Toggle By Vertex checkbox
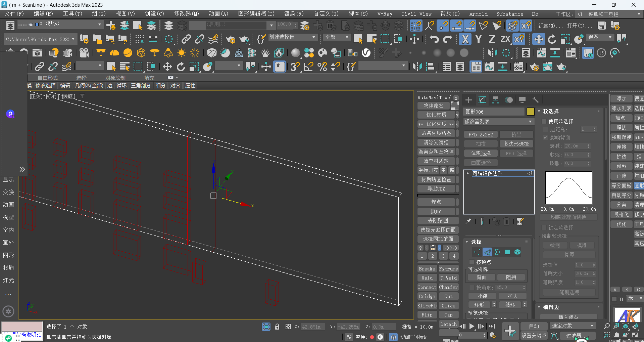644x342 pixels. click(472, 262)
